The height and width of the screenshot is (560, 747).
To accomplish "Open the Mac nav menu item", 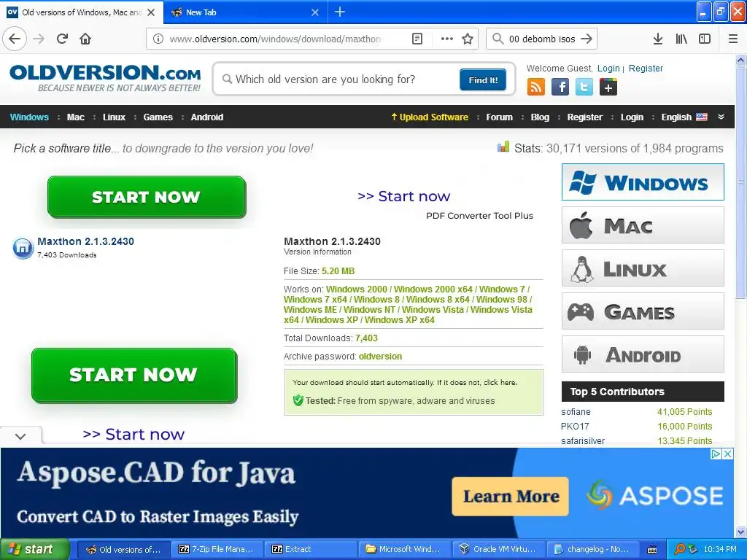I will [x=76, y=117].
